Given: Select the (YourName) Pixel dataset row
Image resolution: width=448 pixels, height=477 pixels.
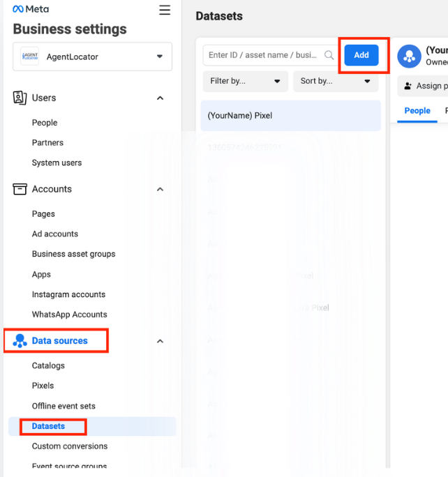Looking at the screenshot, I should coord(291,116).
